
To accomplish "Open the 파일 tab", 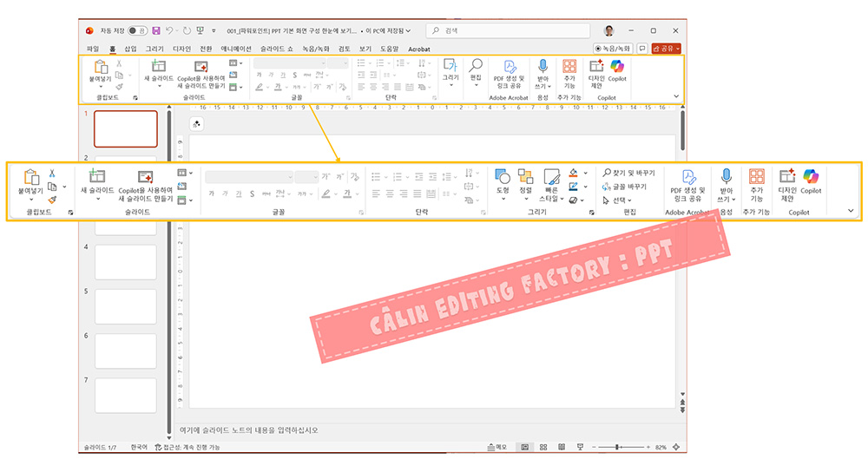I will point(93,49).
